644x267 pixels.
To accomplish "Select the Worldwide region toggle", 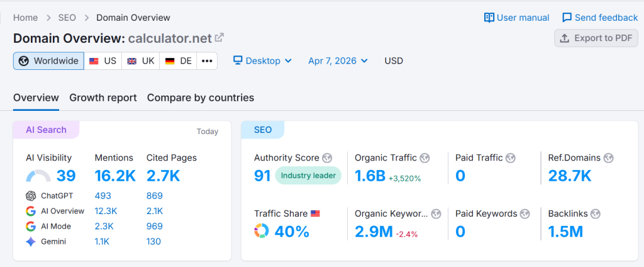I will click(48, 61).
